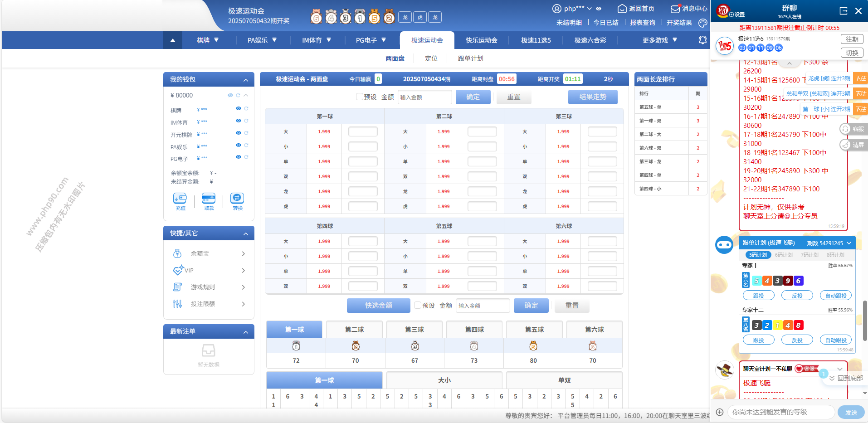Click the transfer (转换) icon
The width and height of the screenshot is (868, 423).
(x=237, y=199)
